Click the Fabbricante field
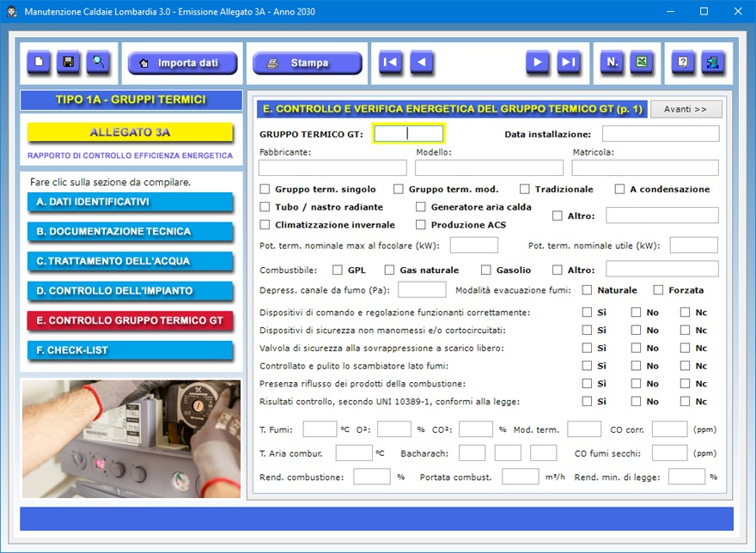 [332, 167]
